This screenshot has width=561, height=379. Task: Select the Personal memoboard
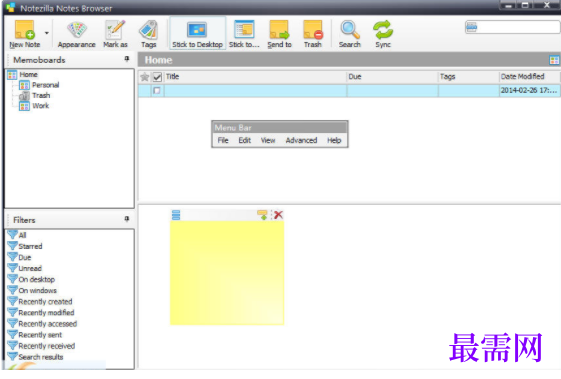click(x=45, y=85)
